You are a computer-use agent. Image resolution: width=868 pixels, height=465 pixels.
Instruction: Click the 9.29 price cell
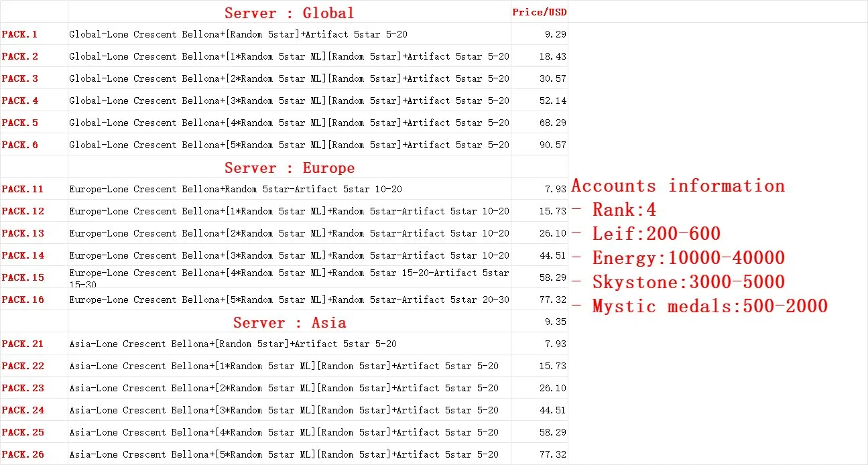coord(539,34)
